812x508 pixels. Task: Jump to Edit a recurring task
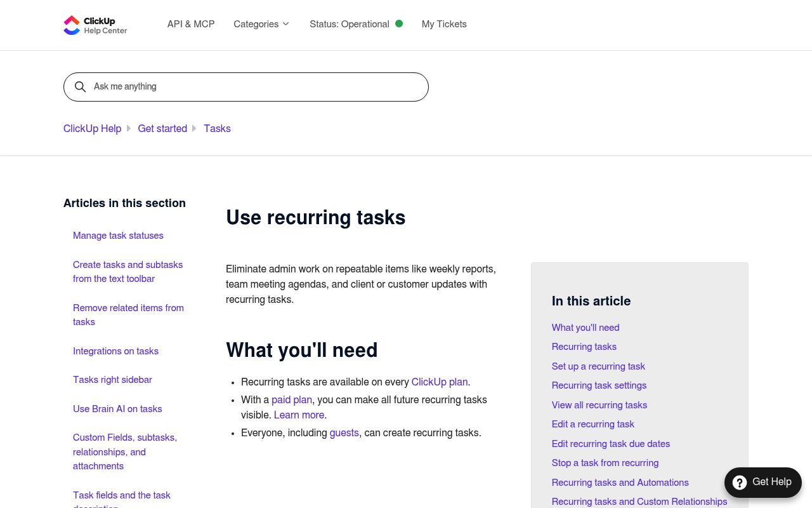593,424
